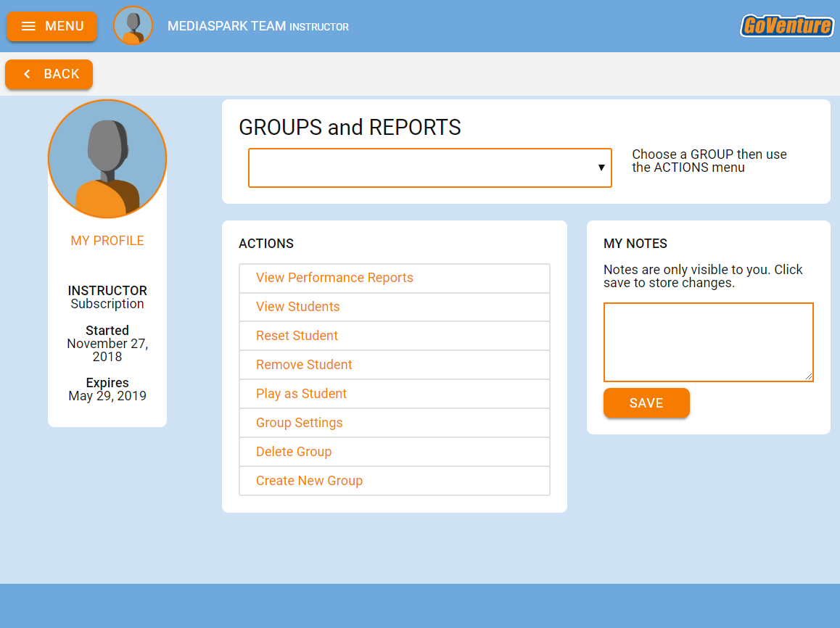Select Play as Student action
This screenshot has width=840, height=628.
(x=395, y=394)
